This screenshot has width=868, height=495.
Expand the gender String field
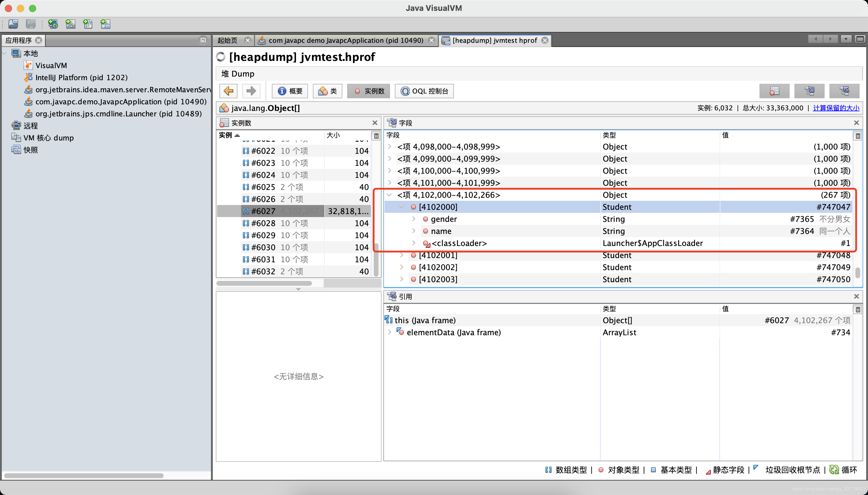(414, 219)
